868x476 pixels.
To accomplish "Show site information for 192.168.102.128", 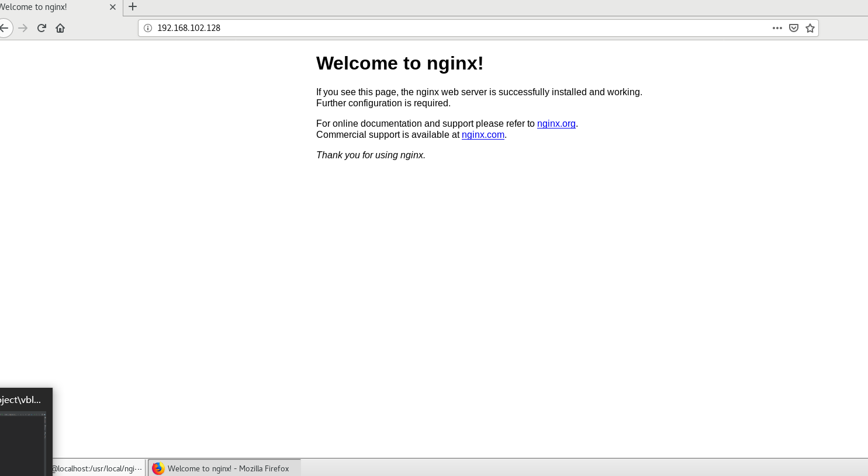I will 148,28.
